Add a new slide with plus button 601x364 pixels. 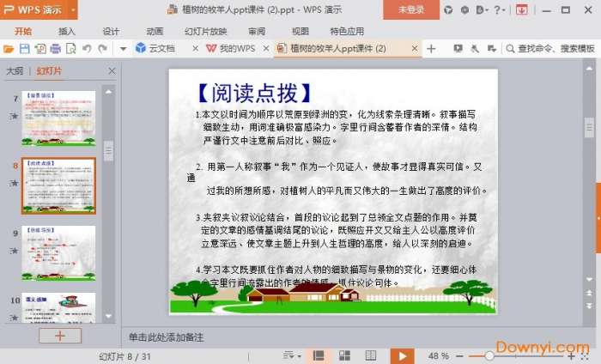(60, 336)
